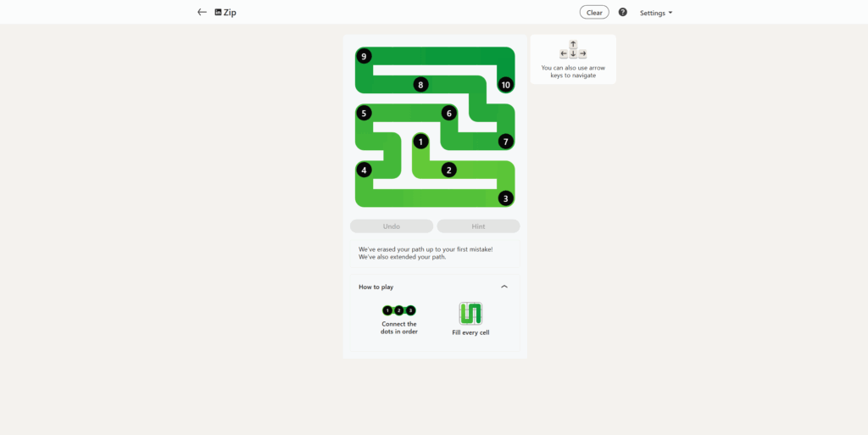
Task: Click the Undo button
Action: (392, 226)
